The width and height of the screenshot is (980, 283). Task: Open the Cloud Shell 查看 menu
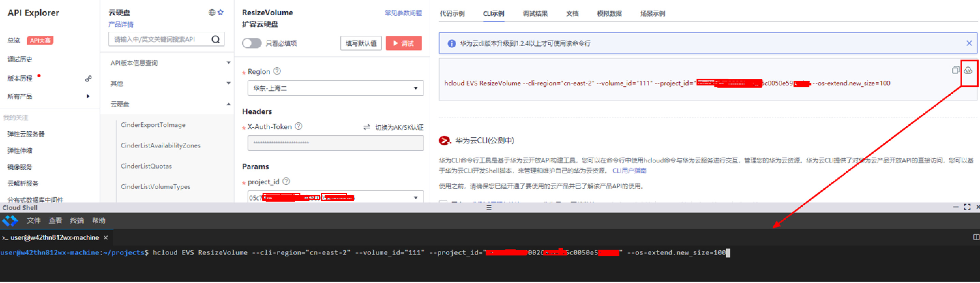pos(55,221)
